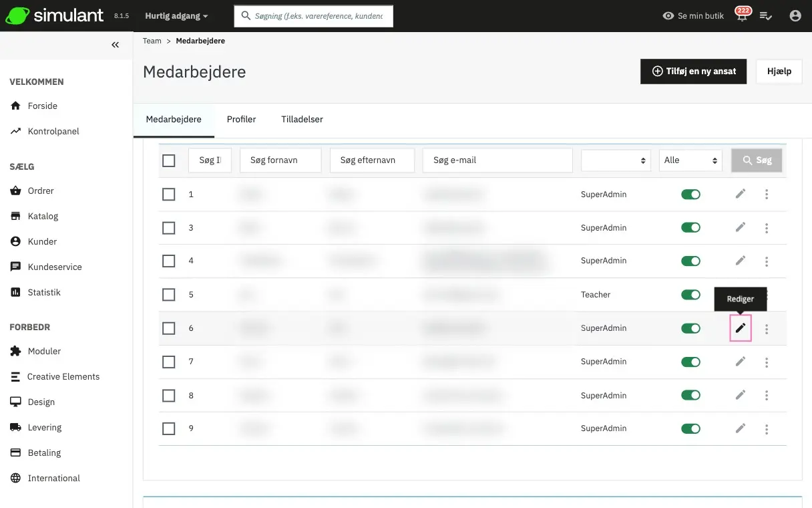Screen dimensions: 812x508
Task: Click the pencil edit icon for employee 6
Action: point(740,328)
